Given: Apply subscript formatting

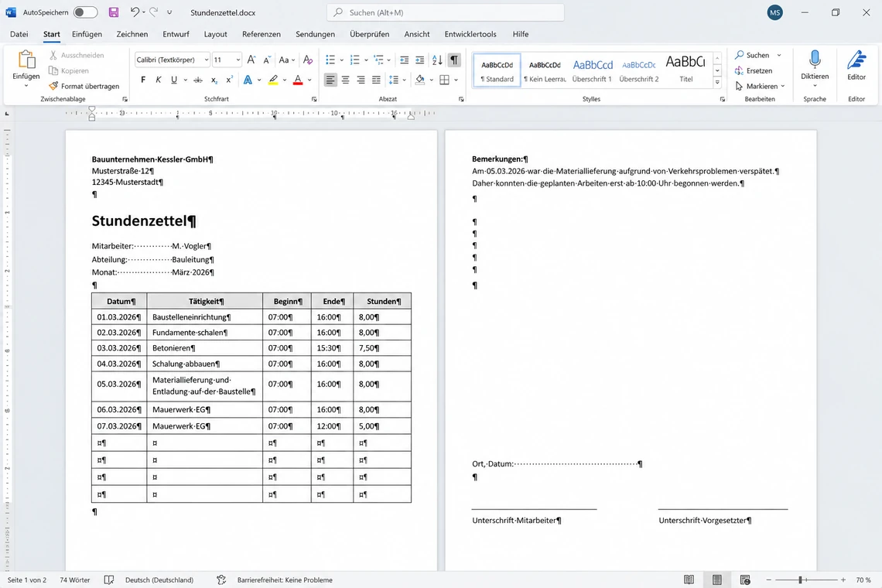Looking at the screenshot, I should click(x=214, y=80).
